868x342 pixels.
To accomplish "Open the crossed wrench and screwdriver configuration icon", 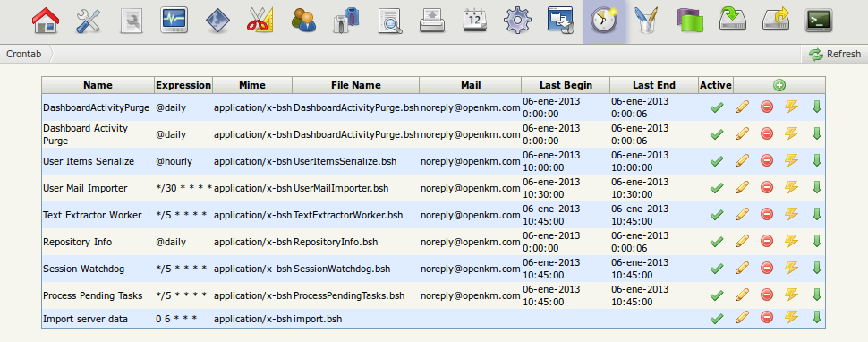I will [88, 21].
